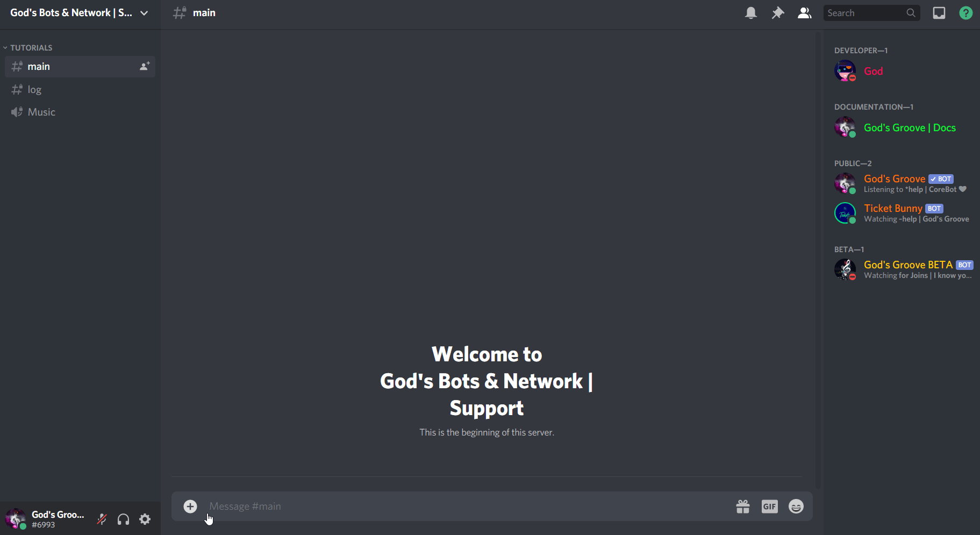Screen dimensions: 980x535
Task: Open the Ticket Bunny bot profile
Action: click(902, 213)
